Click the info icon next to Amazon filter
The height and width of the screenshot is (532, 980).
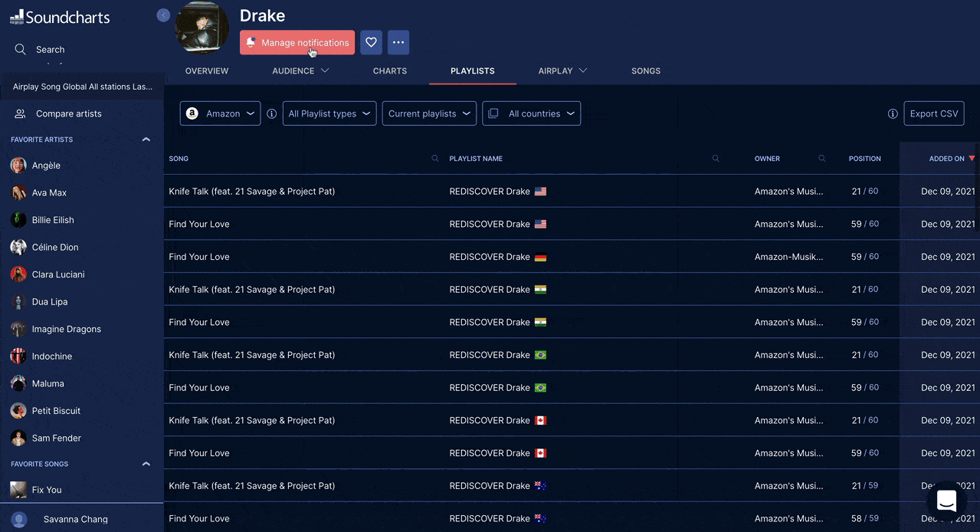[x=271, y=113]
